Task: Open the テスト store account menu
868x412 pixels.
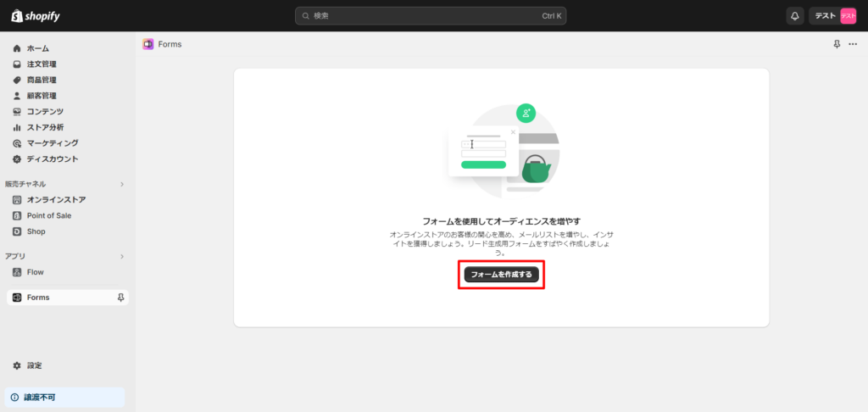Action: pos(835,16)
